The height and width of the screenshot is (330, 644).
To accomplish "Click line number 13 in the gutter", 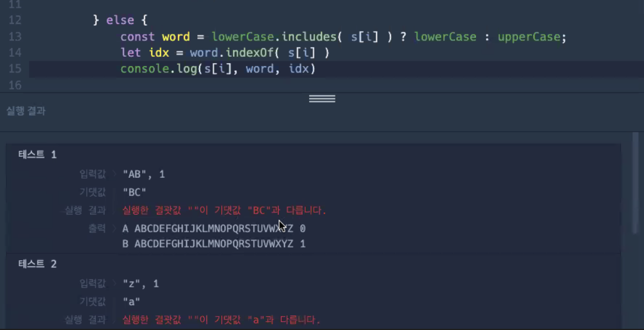I will [15, 36].
